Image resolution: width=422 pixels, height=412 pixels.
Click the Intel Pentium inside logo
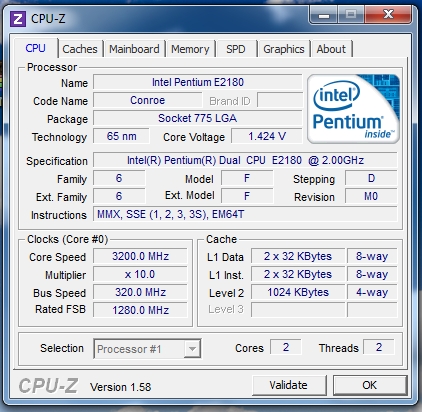(x=353, y=109)
